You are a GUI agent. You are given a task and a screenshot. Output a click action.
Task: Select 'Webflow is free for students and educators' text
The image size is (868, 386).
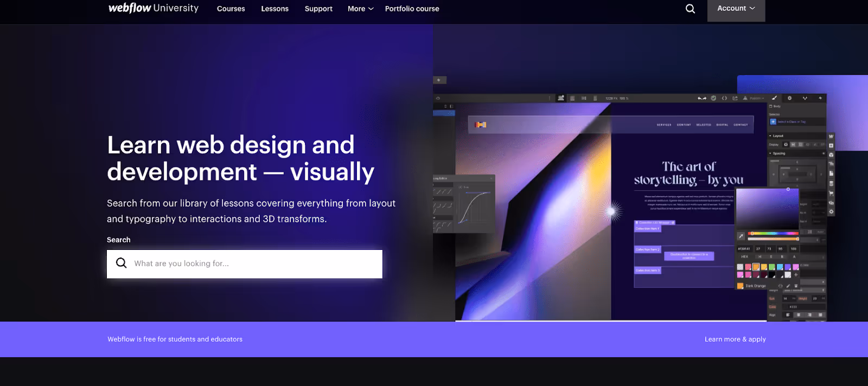175,339
